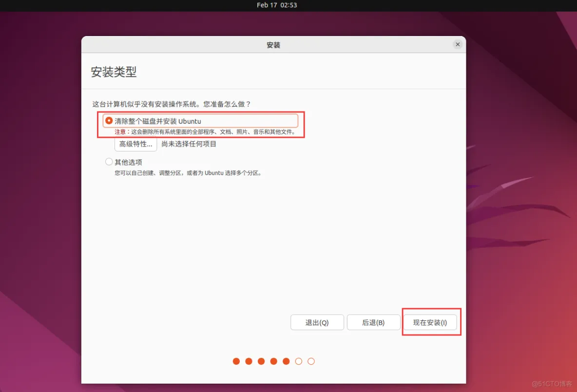Click the red "注意" warning about deleting files
Screen dimensions: 577x392
coord(205,131)
